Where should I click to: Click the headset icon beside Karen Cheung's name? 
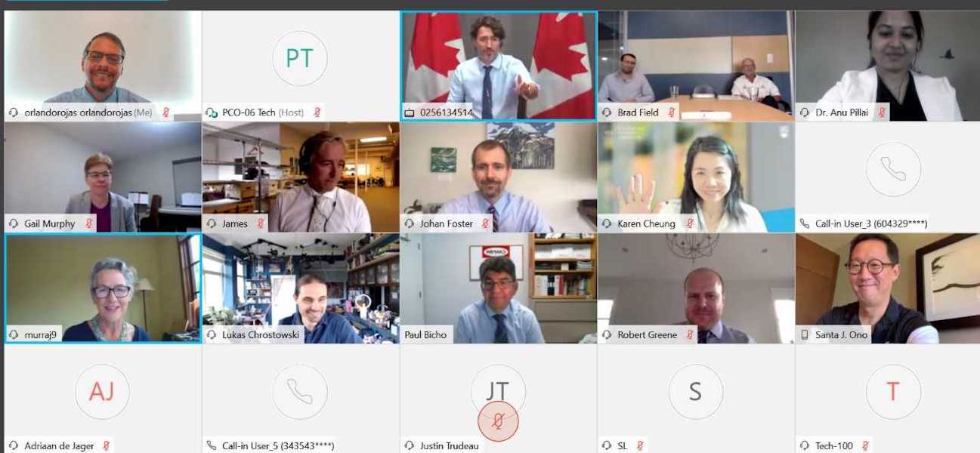coord(607,223)
